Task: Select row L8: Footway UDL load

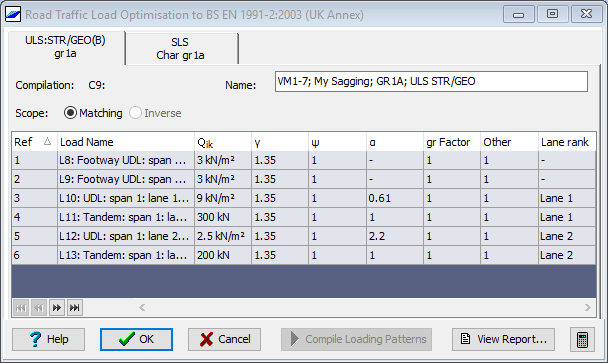Action: [304, 160]
